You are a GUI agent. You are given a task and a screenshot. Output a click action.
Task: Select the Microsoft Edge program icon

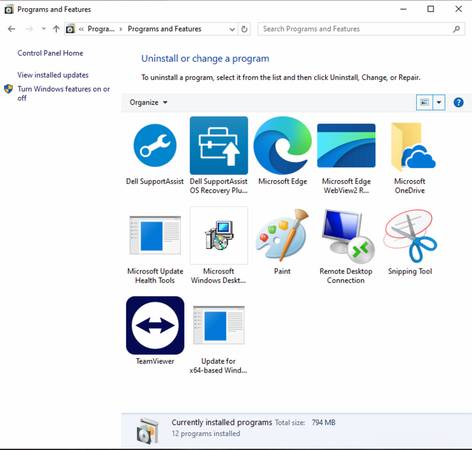click(x=282, y=145)
